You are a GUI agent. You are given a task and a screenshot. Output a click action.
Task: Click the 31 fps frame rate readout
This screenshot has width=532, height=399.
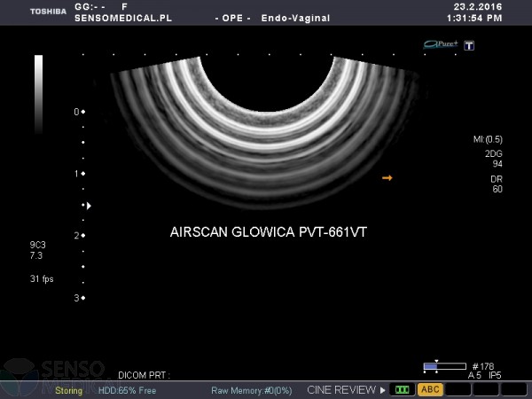click(x=41, y=278)
